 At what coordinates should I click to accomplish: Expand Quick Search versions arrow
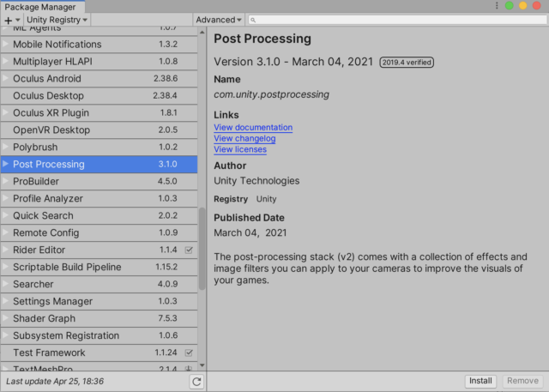5,215
